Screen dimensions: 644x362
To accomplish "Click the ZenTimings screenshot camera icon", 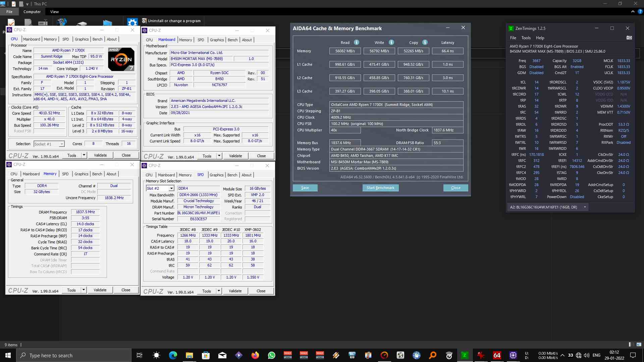I will pos(629,38).
